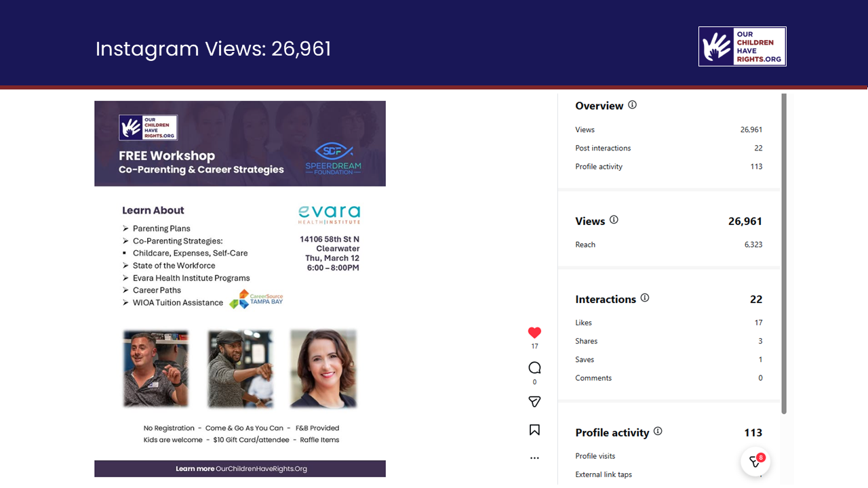Click the Overview Views row showing 26,961
The image size is (868, 488).
pyautogui.click(x=669, y=129)
